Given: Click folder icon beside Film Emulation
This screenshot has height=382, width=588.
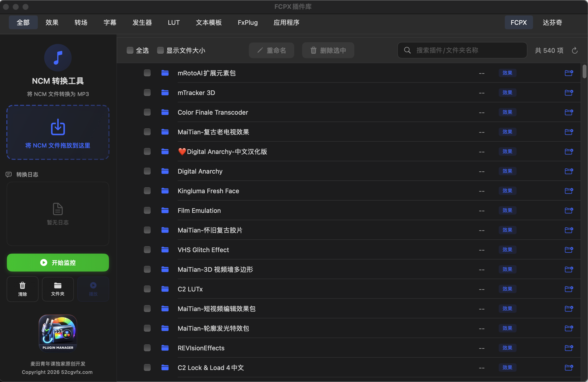Looking at the screenshot, I should coord(165,211).
